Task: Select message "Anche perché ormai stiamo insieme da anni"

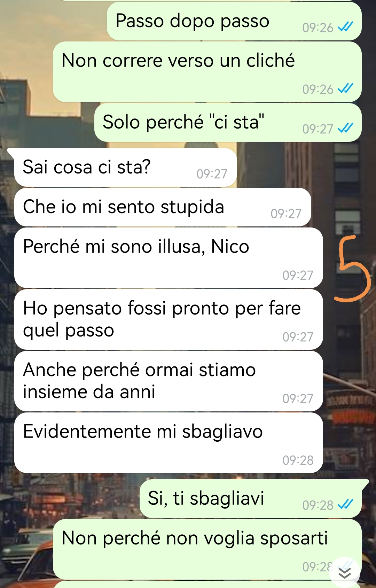Action: click(169, 381)
